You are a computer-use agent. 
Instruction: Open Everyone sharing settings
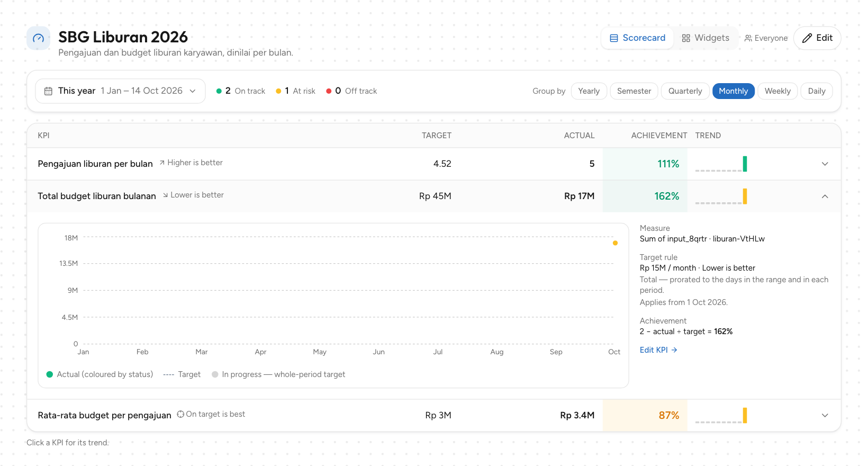click(x=766, y=38)
